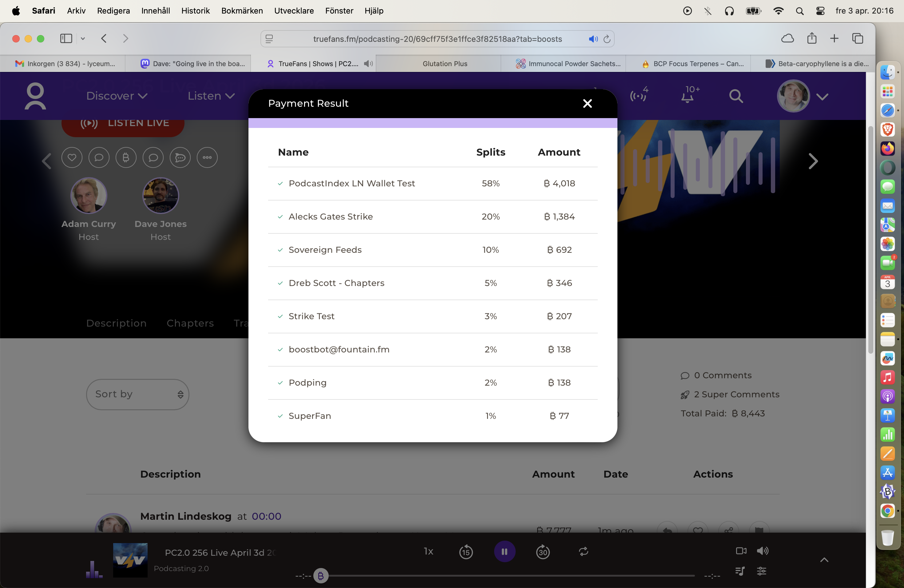Image resolution: width=904 pixels, height=588 pixels.
Task: Open the Historik menu in Safari
Action: 195,11
